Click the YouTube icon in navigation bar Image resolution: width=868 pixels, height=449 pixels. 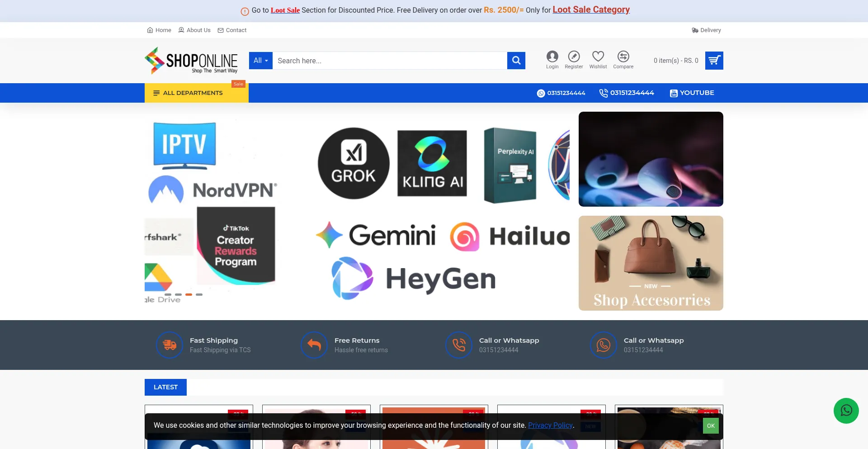[674, 93]
